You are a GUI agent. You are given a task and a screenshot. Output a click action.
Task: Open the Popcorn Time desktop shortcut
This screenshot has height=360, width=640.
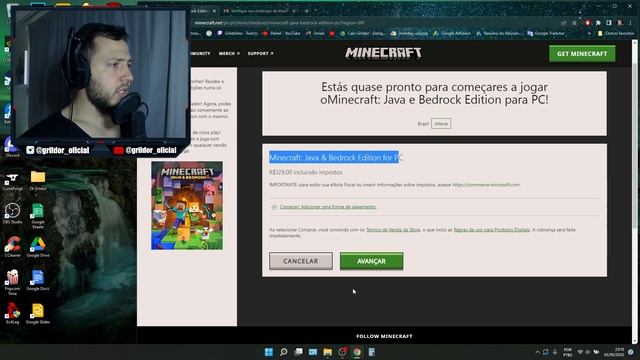pyautogui.click(x=12, y=282)
